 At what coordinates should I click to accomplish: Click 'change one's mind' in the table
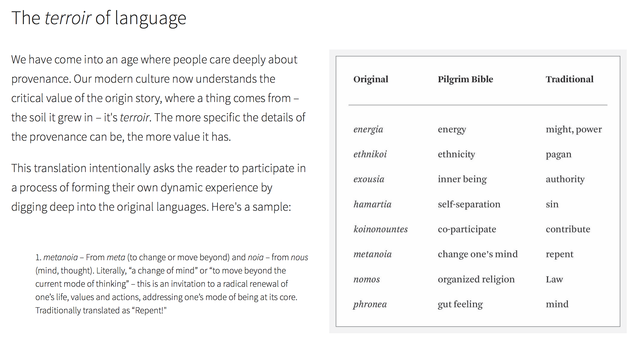[x=478, y=254]
